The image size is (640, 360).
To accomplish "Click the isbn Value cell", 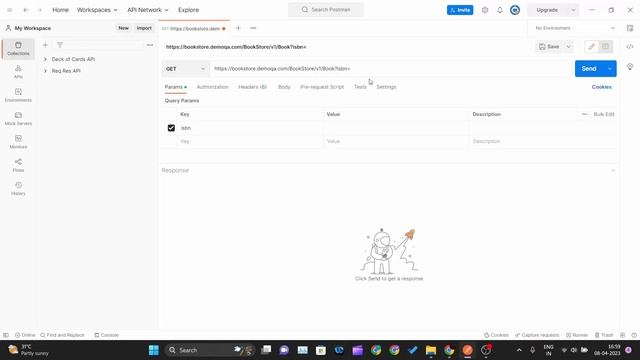I will point(396,128).
